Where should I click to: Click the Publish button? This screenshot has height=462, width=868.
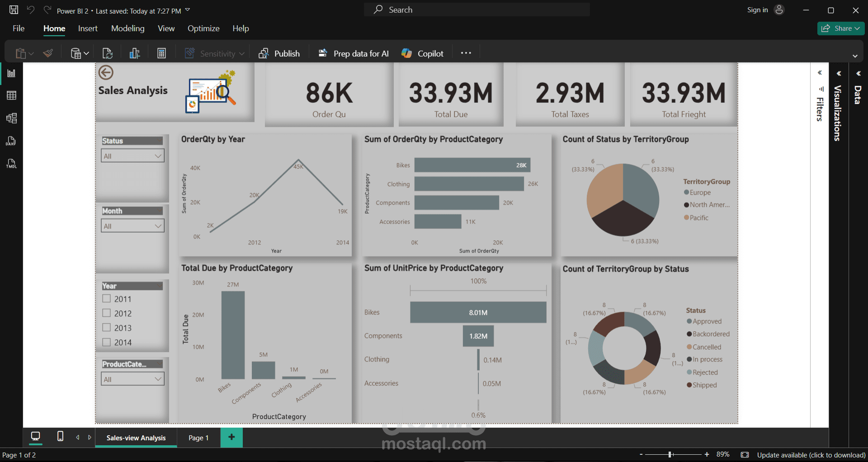coord(279,53)
